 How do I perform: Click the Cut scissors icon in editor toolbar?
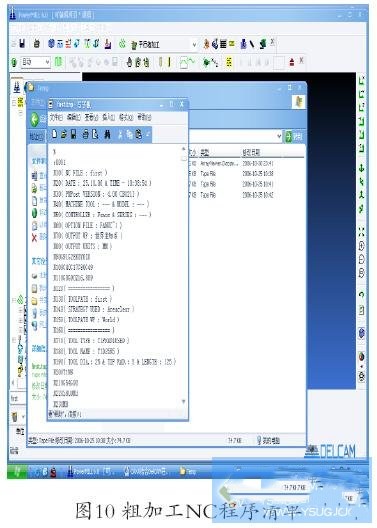[x=120, y=134]
